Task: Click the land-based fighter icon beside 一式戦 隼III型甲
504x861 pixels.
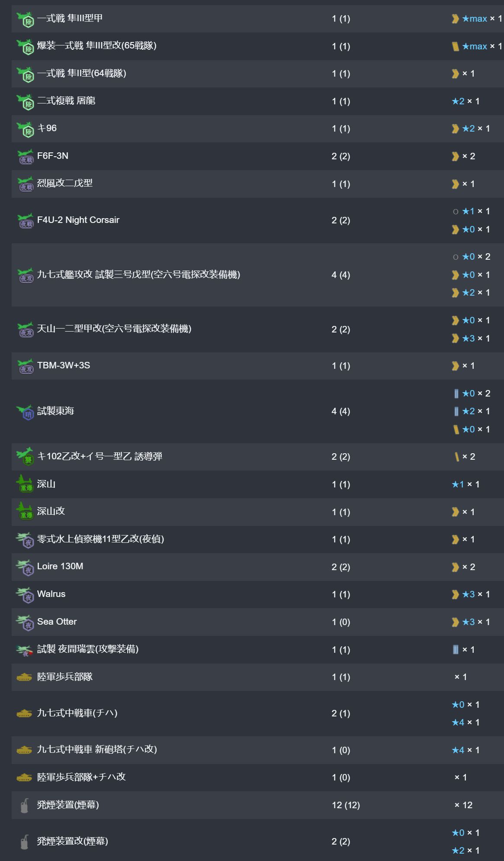Action: coord(25,19)
